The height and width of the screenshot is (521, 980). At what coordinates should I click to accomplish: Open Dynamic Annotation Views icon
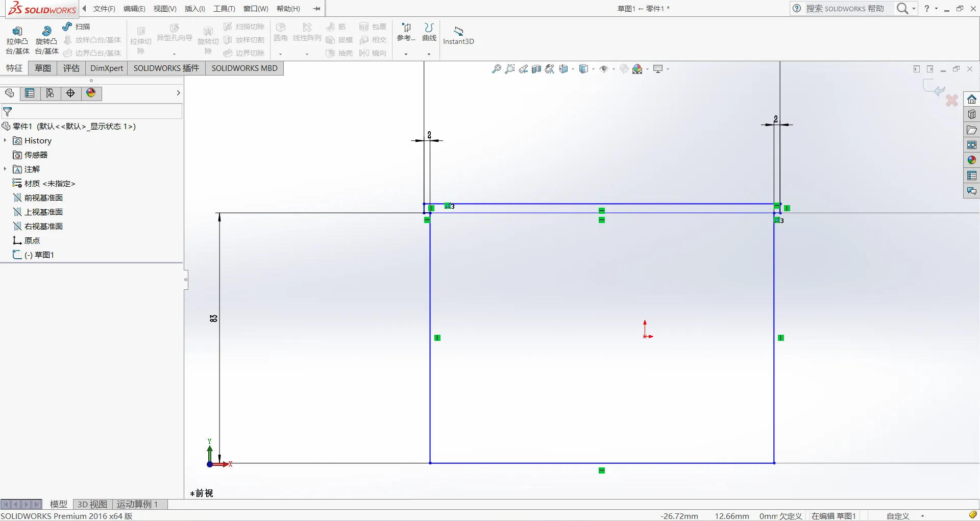point(550,69)
